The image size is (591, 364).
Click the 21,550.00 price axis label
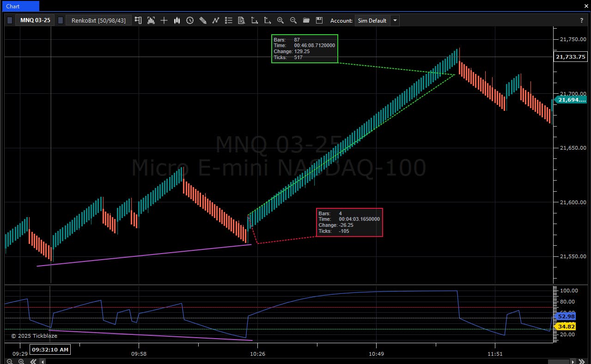(573, 256)
